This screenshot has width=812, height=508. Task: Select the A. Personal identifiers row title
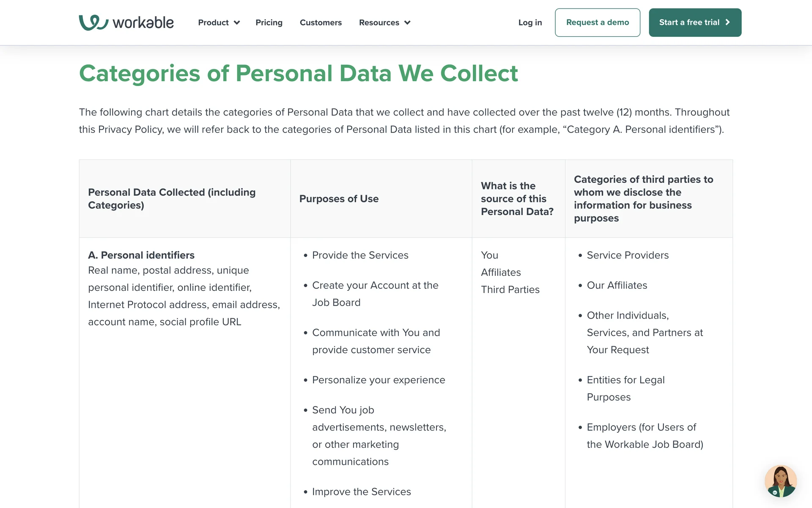[x=141, y=255]
